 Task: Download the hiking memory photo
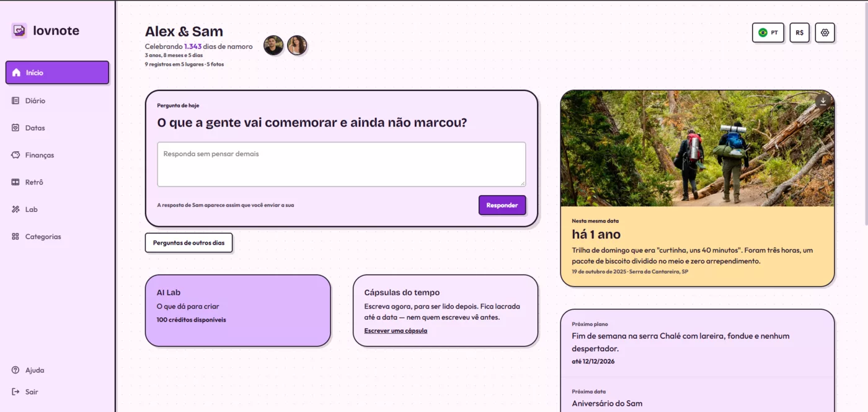823,101
